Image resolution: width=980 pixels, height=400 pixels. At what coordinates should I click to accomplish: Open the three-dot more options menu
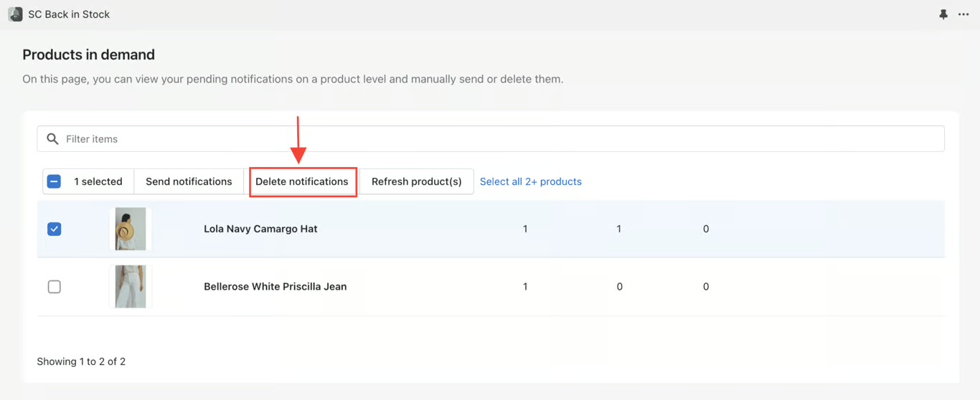pos(963,14)
